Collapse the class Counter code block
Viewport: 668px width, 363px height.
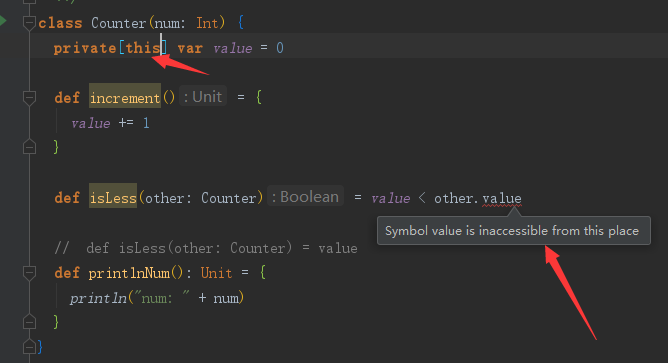click(29, 22)
